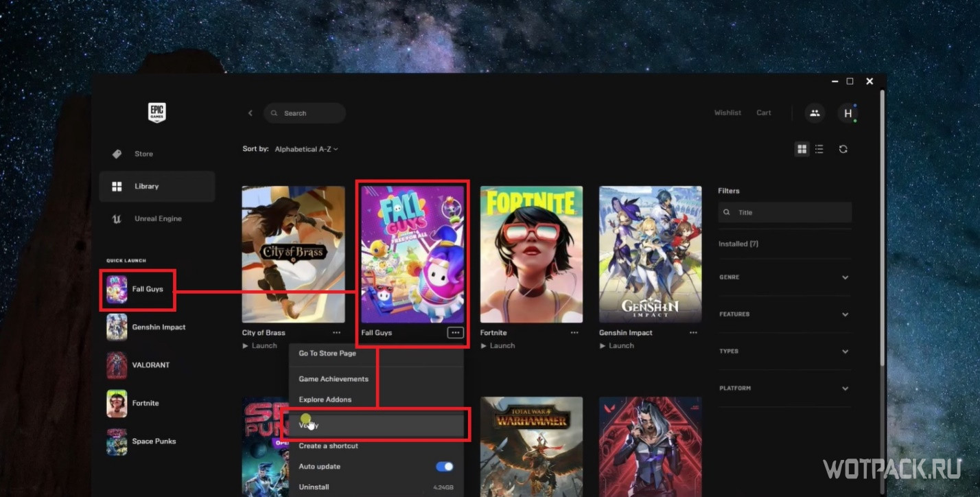
Task: Refresh the library with reload icon
Action: 843,149
